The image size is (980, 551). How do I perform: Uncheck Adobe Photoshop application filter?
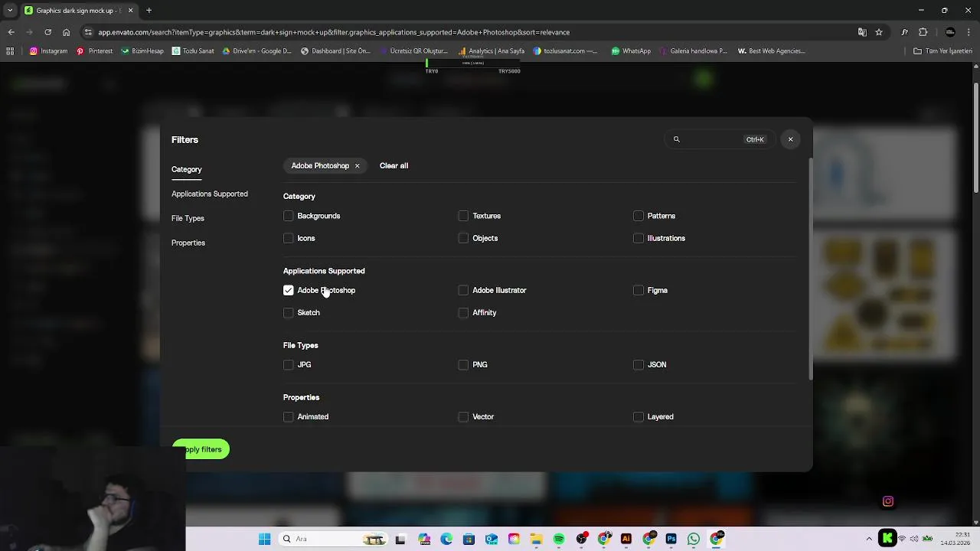pyautogui.click(x=289, y=290)
